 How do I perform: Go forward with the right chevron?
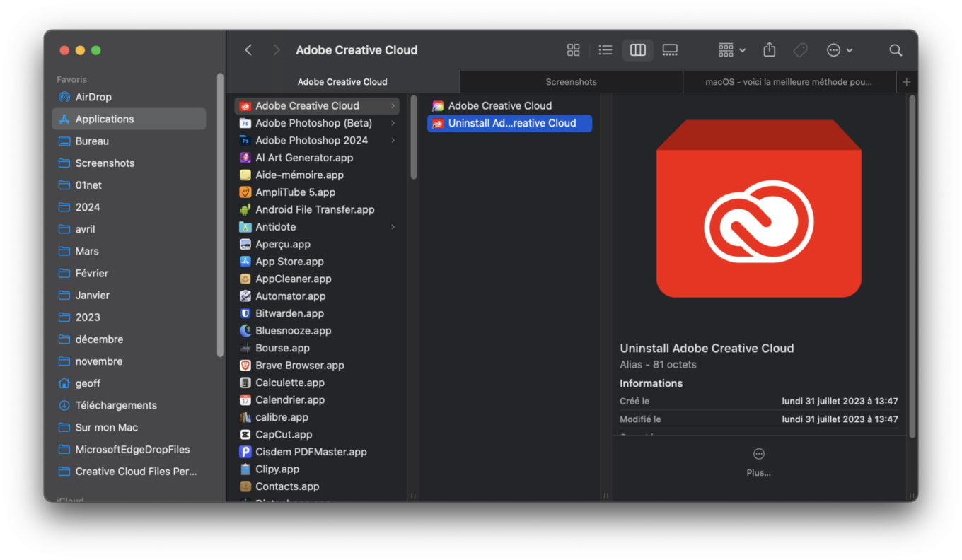[x=277, y=50]
